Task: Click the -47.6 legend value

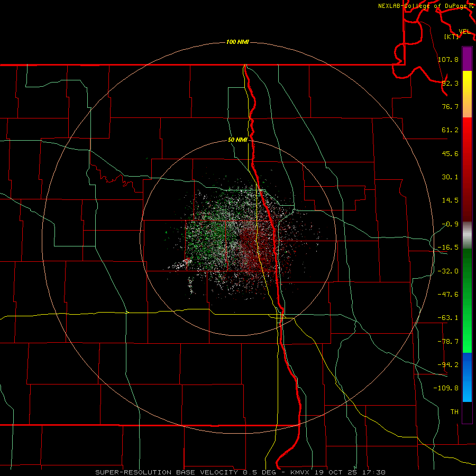Action: point(448,295)
